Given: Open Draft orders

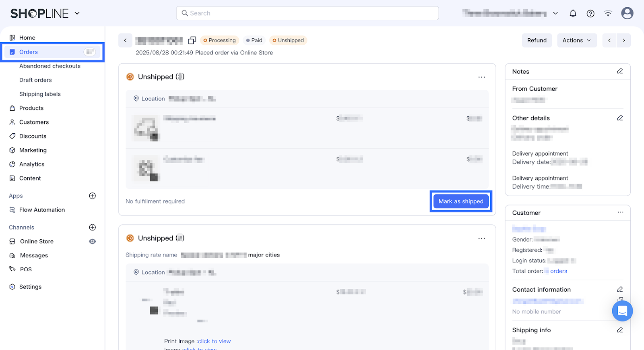Looking at the screenshot, I should pyautogui.click(x=35, y=80).
